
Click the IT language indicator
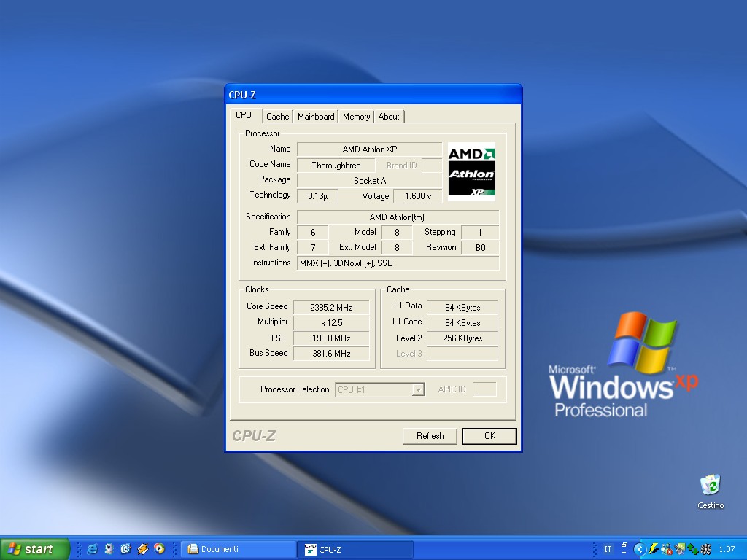[608, 550]
